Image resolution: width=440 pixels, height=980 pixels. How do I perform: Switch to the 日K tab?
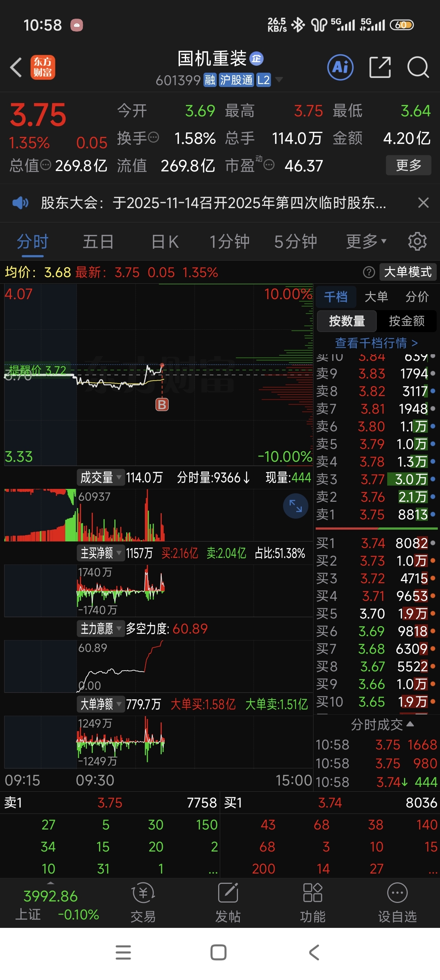coord(165,242)
